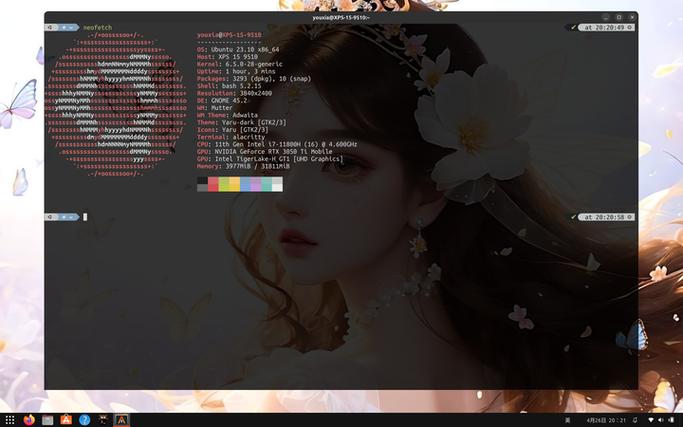
Task: Click the home directory segment of neofetch prompt
Action: tap(67, 27)
